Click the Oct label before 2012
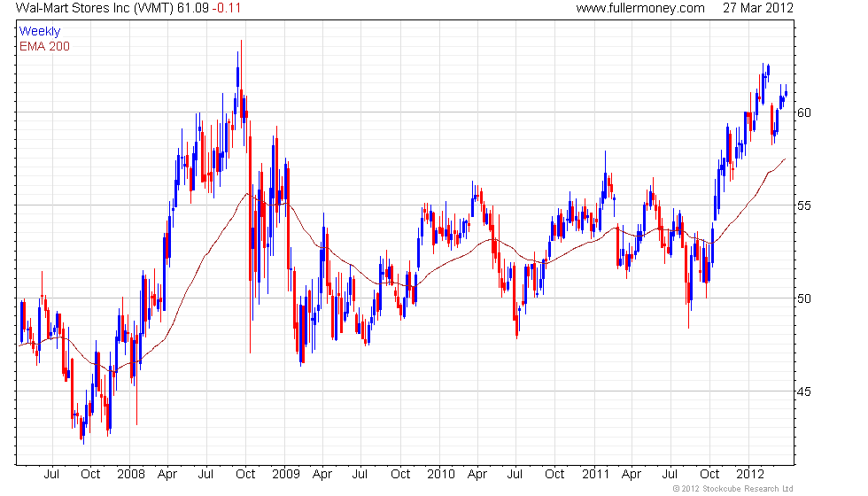Viewport: 868px width, 496px height. coord(710,475)
